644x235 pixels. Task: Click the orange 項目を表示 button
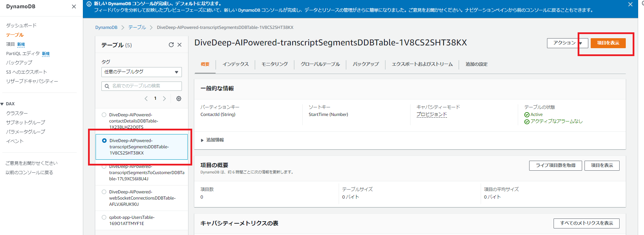pos(608,43)
